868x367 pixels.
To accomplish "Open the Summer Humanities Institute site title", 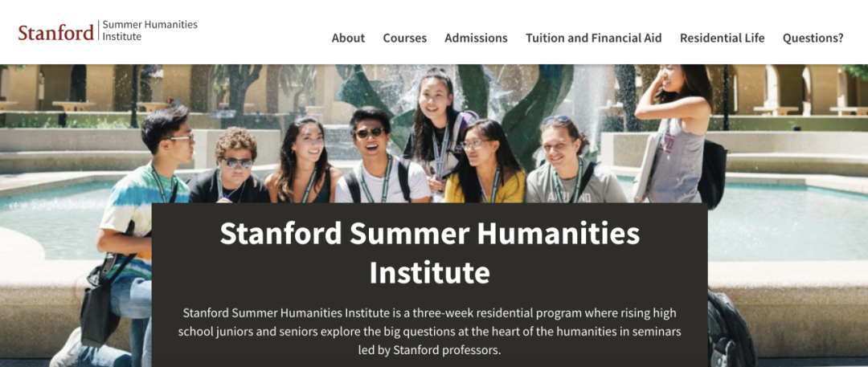I will (150, 31).
